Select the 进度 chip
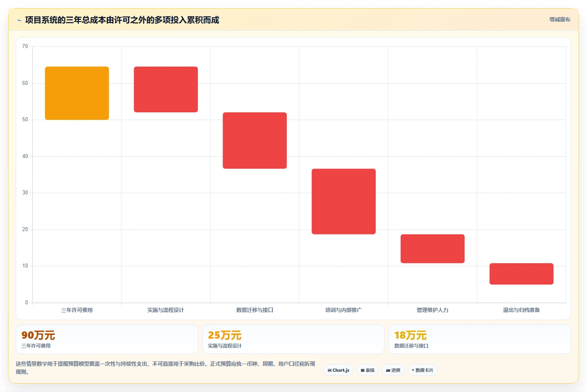Screen dimensions: 587x392 coord(393,370)
